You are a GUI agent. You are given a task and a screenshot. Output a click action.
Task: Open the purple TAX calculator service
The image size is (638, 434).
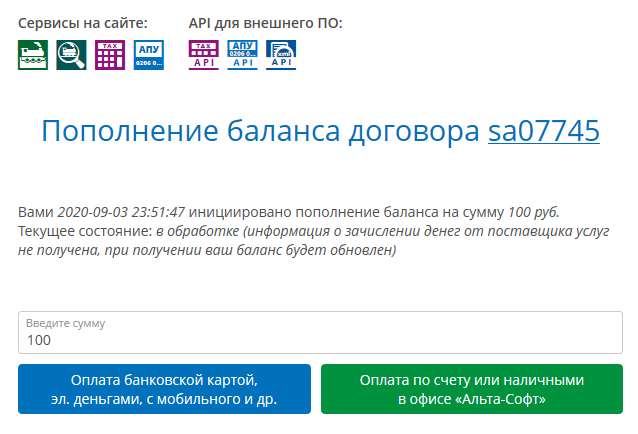pos(110,54)
